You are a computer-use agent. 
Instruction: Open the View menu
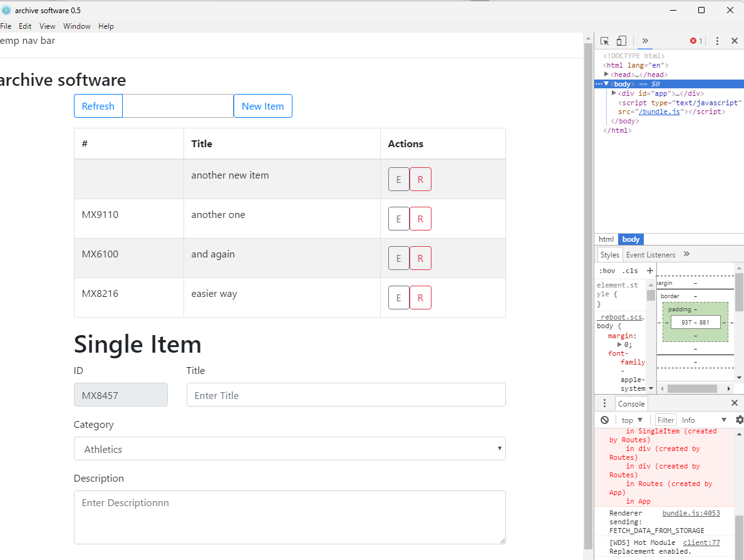tap(47, 26)
